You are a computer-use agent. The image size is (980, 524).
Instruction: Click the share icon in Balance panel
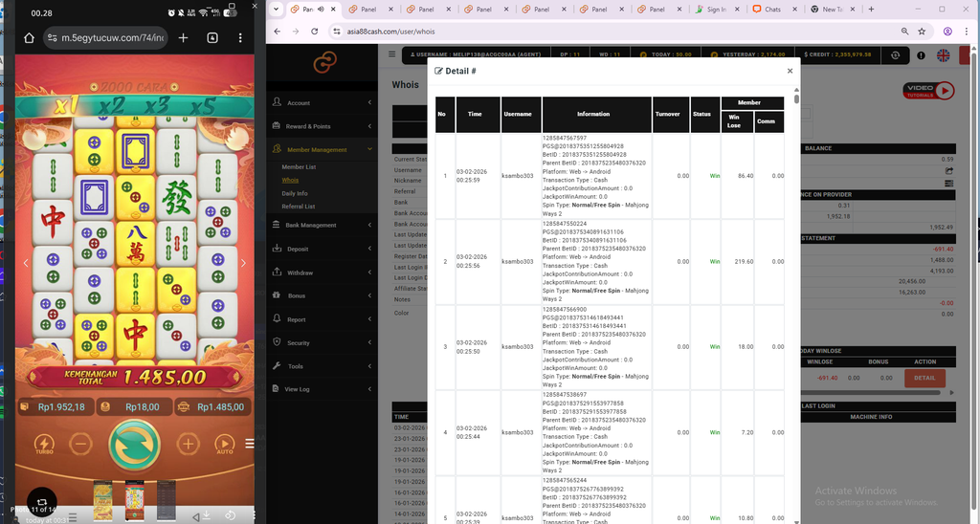pyautogui.click(x=948, y=170)
